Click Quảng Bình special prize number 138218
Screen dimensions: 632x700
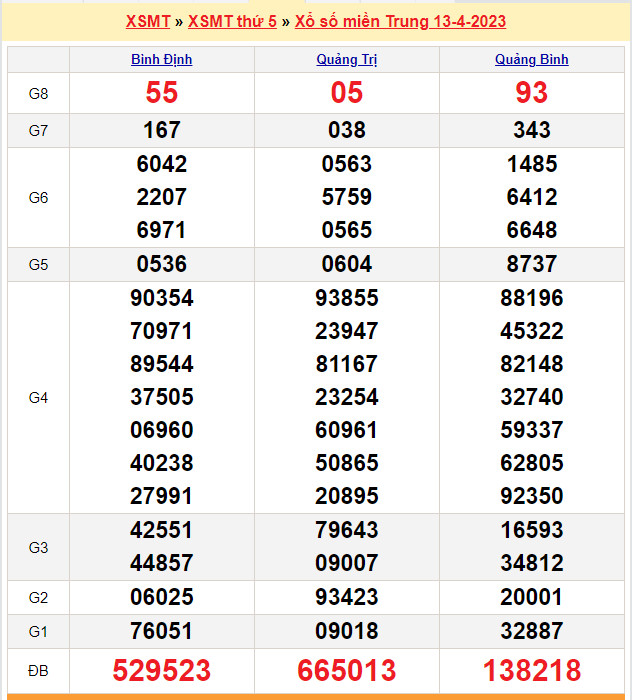(x=532, y=670)
